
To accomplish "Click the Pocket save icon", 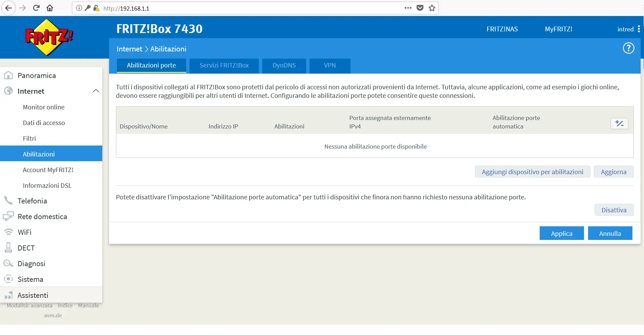I will pyautogui.click(x=420, y=8).
